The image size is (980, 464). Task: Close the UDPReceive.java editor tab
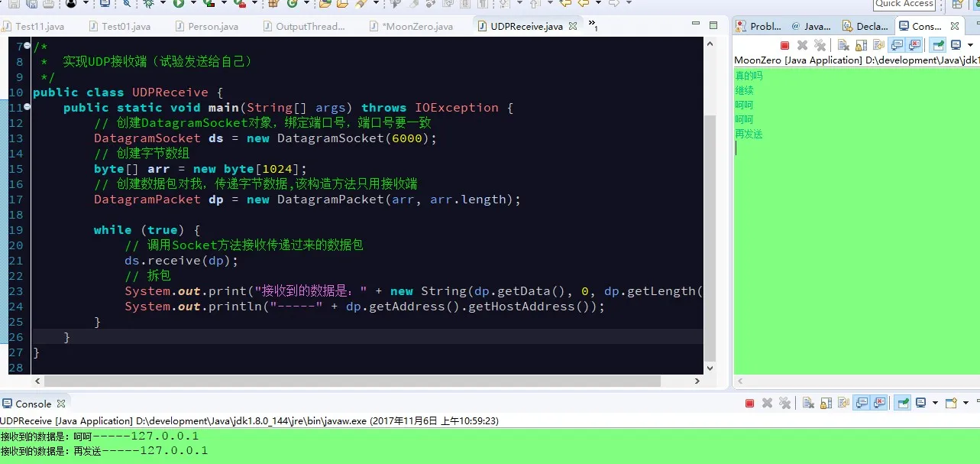click(572, 27)
